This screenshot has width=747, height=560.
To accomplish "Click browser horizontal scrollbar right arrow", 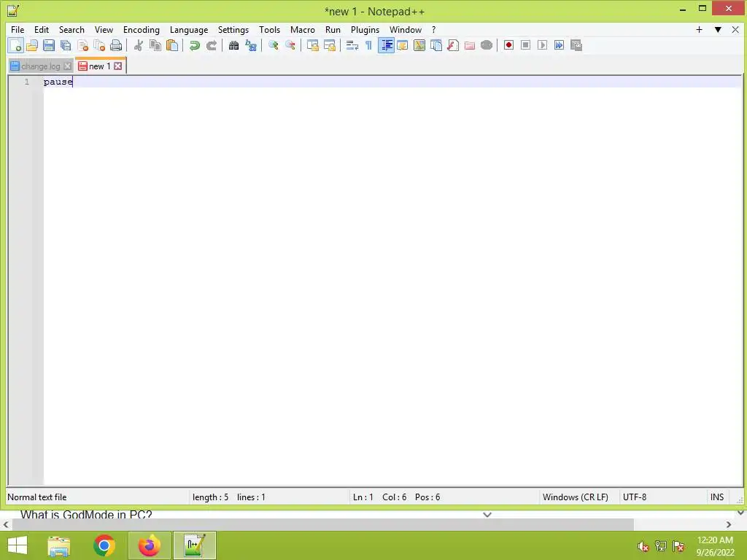I will click(729, 525).
